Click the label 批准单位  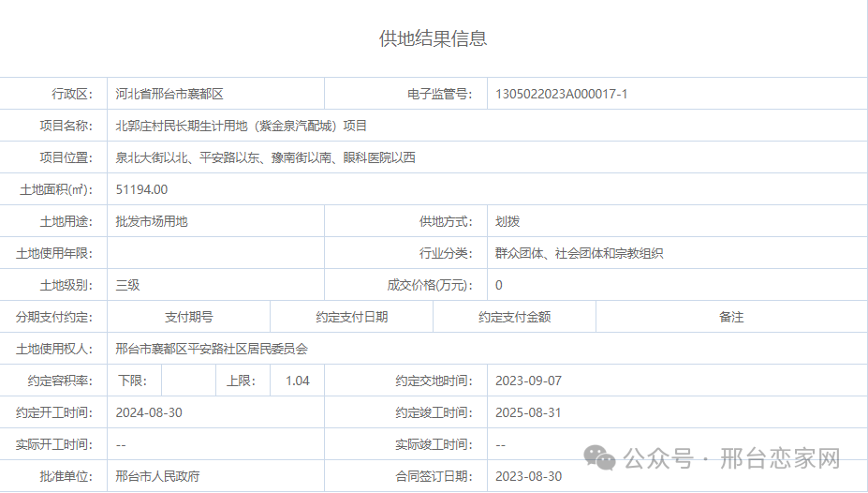point(66,476)
